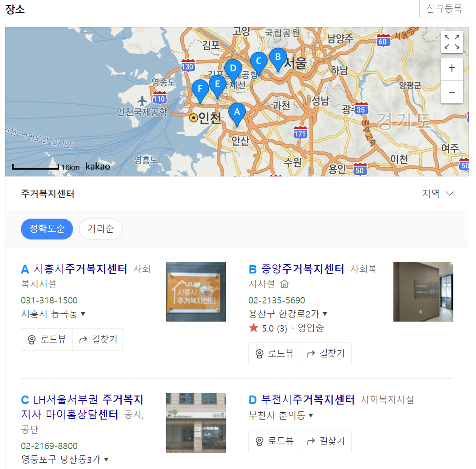Open 로드뷰 for 시흥시주거복지센터

[x=47, y=339]
